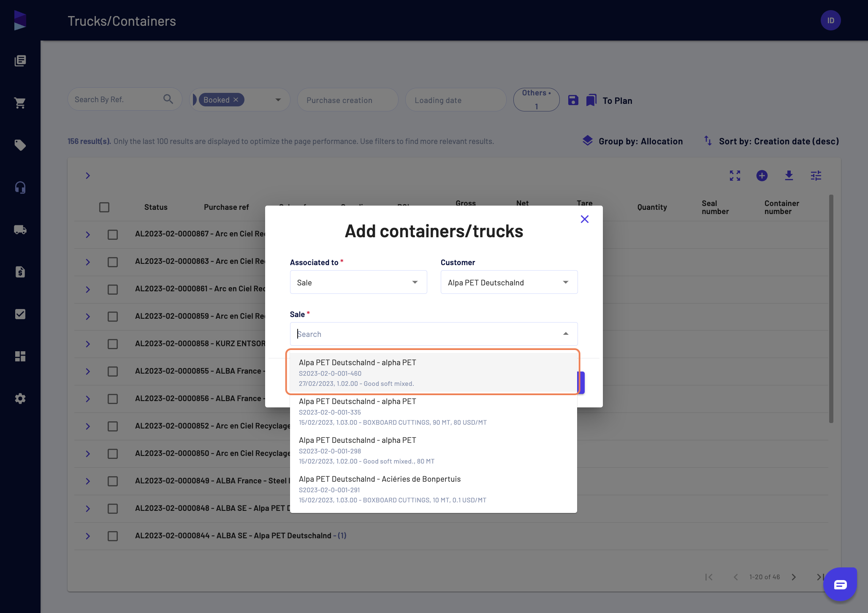
Task: Open the dashboard sidebar icon
Action: tap(20, 356)
